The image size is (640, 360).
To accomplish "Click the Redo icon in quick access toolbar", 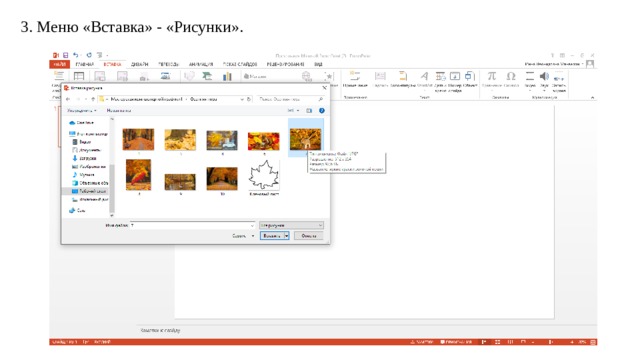I will (x=89, y=55).
